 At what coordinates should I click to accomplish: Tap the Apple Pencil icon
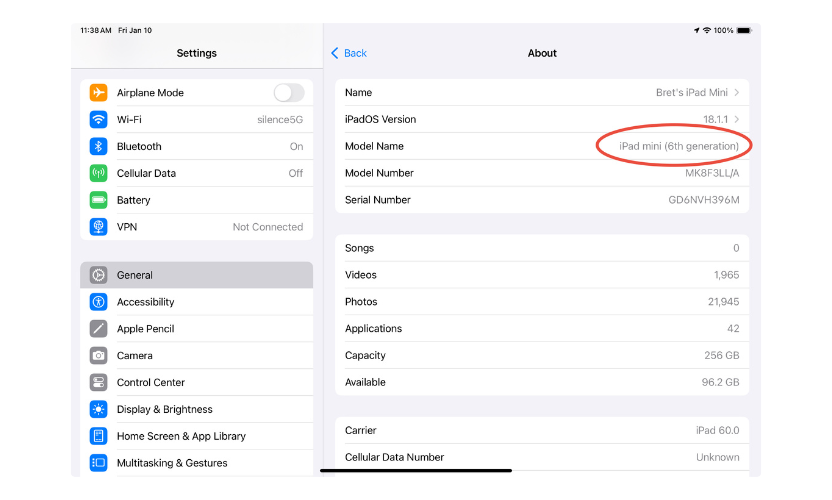coord(98,329)
